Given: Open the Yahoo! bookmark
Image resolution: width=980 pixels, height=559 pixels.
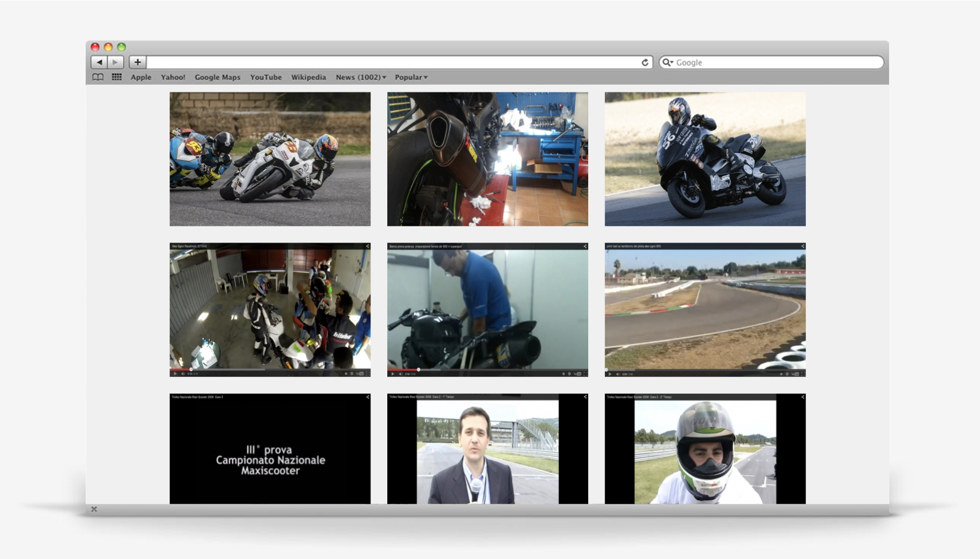Looking at the screenshot, I should coord(173,77).
